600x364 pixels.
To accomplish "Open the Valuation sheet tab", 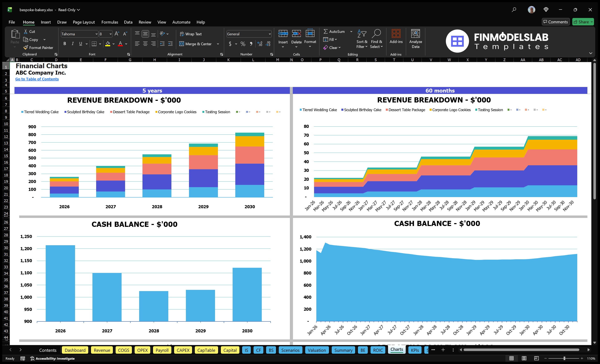I will [317, 350].
